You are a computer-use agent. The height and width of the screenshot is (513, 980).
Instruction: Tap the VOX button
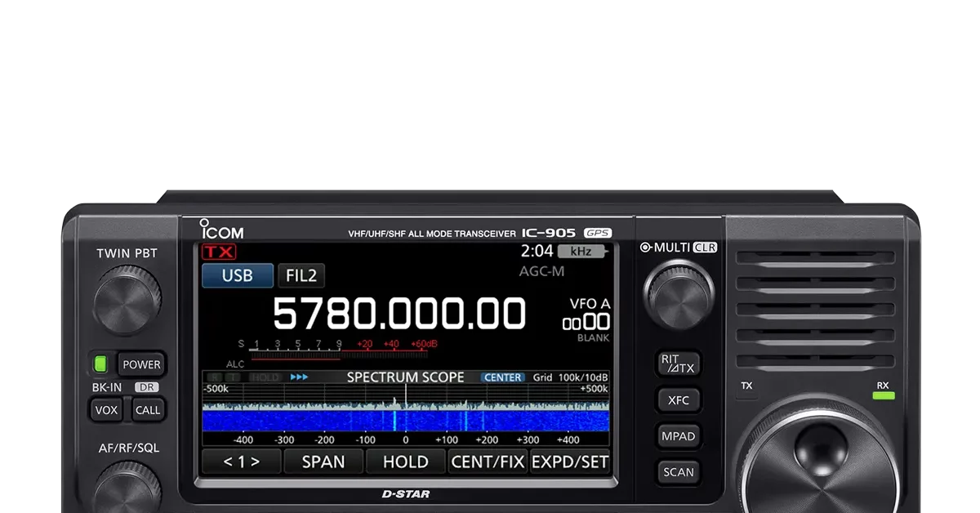coord(106,410)
